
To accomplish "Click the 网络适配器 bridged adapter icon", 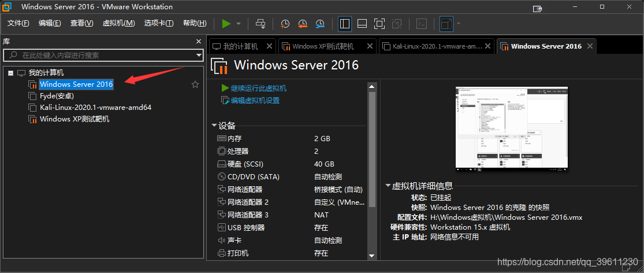I will click(221, 190).
